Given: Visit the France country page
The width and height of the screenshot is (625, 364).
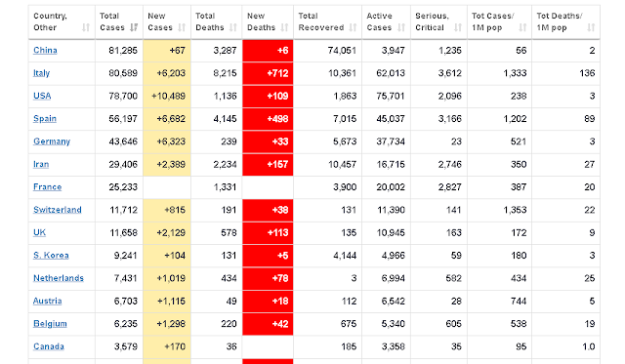Looking at the screenshot, I should pyautogui.click(x=48, y=186).
